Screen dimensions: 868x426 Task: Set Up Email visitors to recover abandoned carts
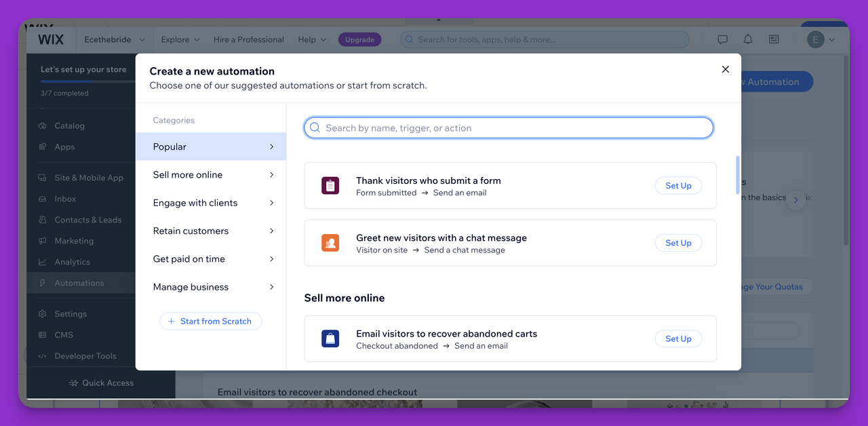point(678,338)
